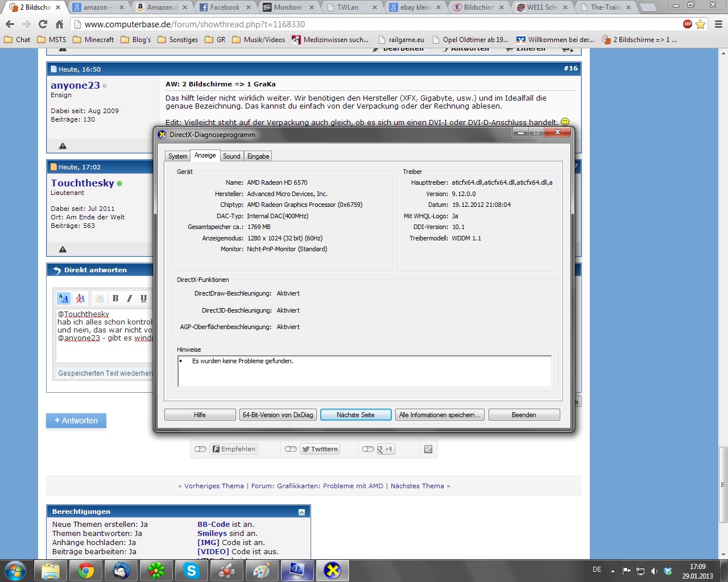Open Paint from the taskbar
728x582 pixels.
click(262, 571)
